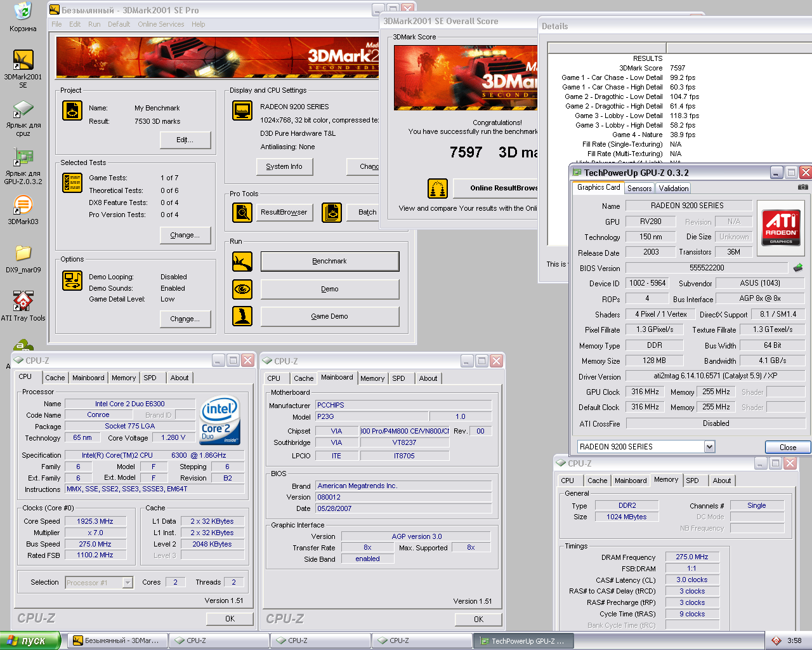Select the GPU-Z.0.3.2 shortcut desktop icon
The width and height of the screenshot is (812, 650).
[23, 166]
